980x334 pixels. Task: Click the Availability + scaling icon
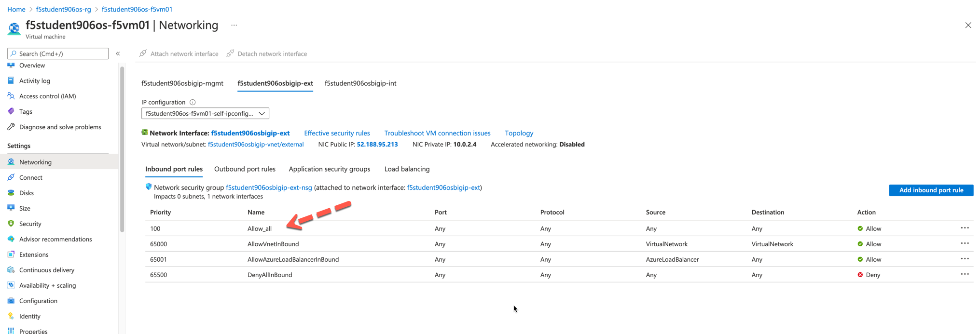(x=11, y=285)
